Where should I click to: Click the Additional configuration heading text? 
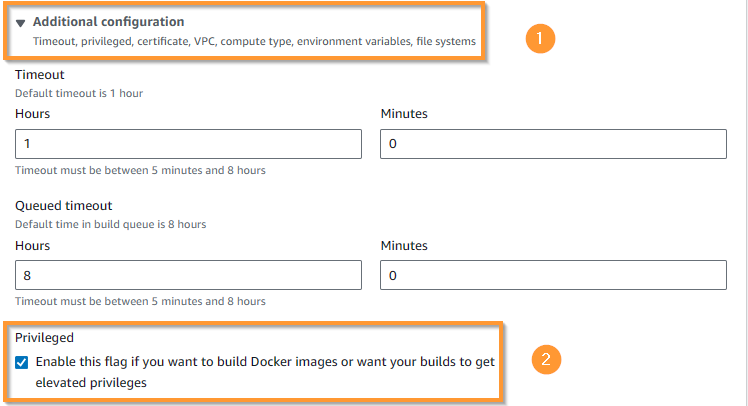[108, 22]
